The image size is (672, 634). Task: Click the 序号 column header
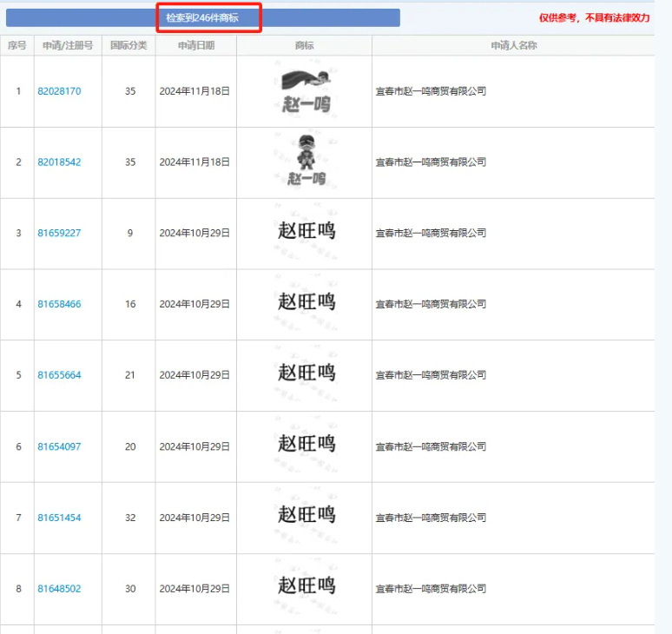coord(17,45)
